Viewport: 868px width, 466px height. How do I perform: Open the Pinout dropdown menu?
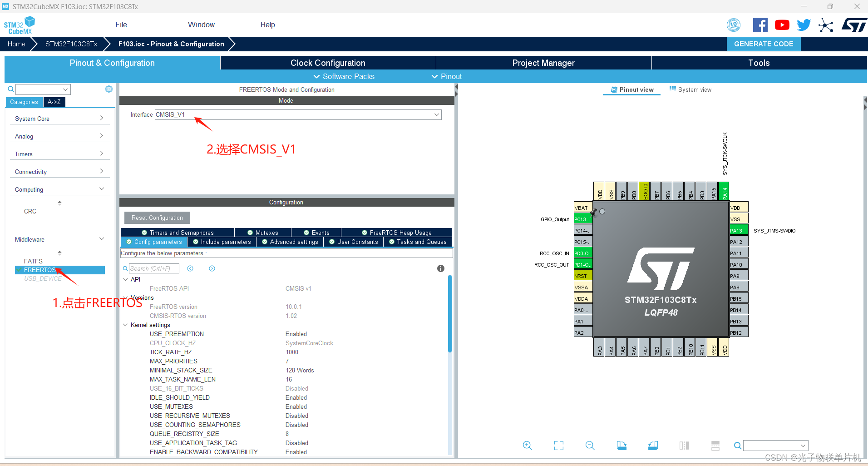tap(447, 76)
